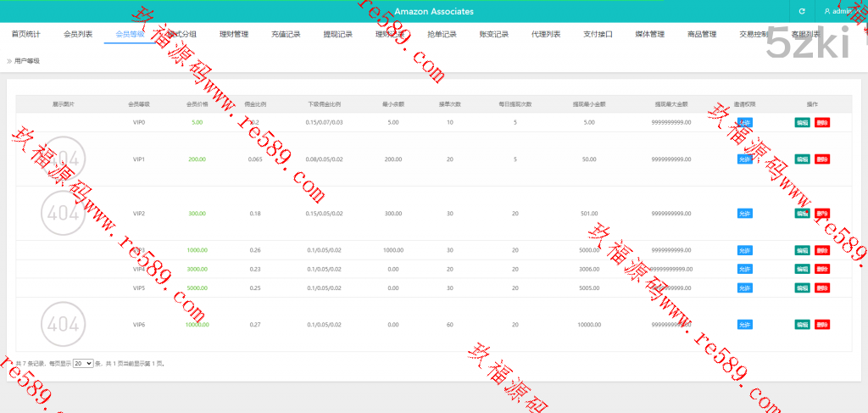
Task: Open the 提现记录 tab
Action: (338, 35)
